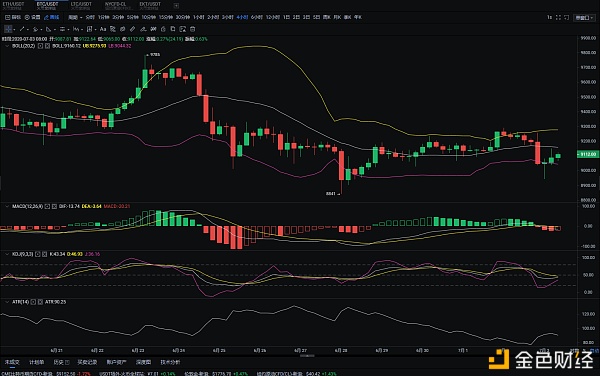The image size is (600, 376).
Task: Click the horizontal scrollbar handle under date axis
Action: [x=307, y=356]
